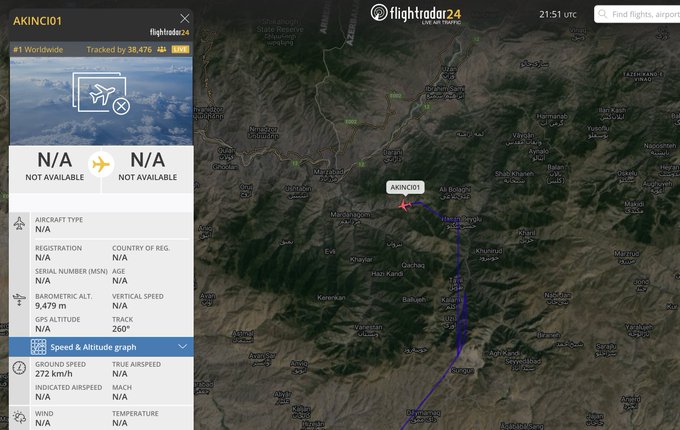Expand the Speed & Altitude graph chevron

pyautogui.click(x=183, y=346)
